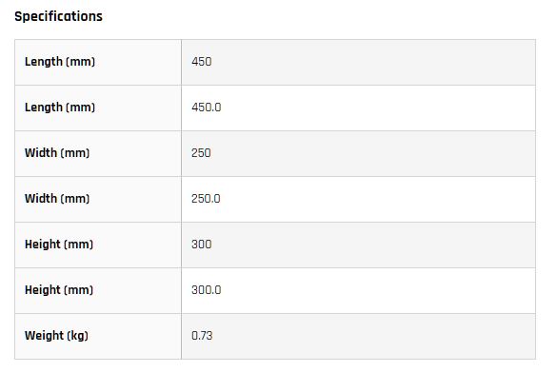Select the Weight (kg) label
Image resolution: width=557 pixels, height=392 pixels.
[56, 336]
